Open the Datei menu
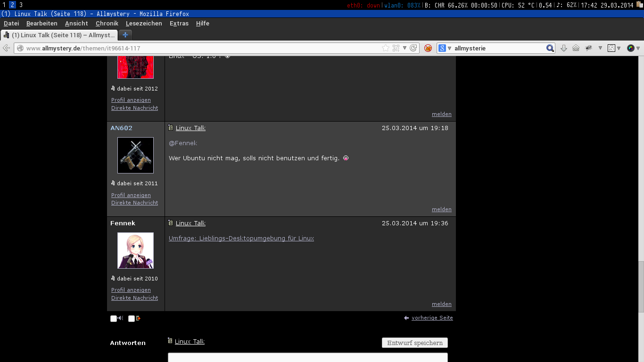 tap(11, 23)
